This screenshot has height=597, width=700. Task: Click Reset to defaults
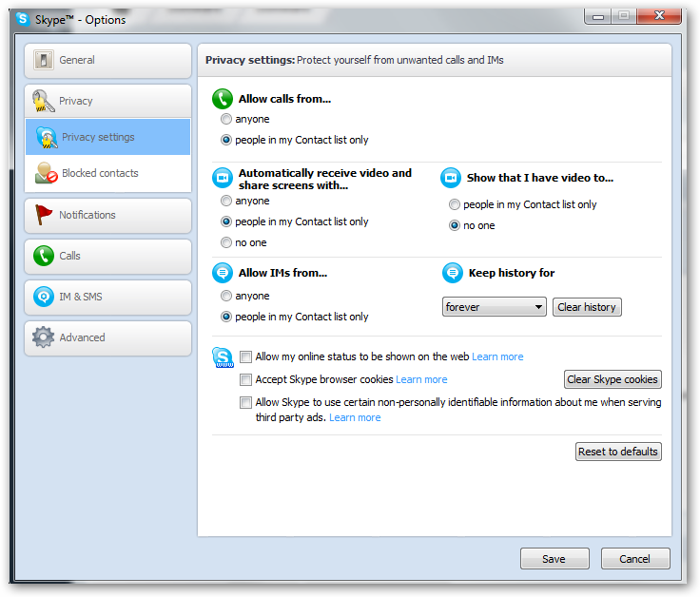pyautogui.click(x=618, y=452)
